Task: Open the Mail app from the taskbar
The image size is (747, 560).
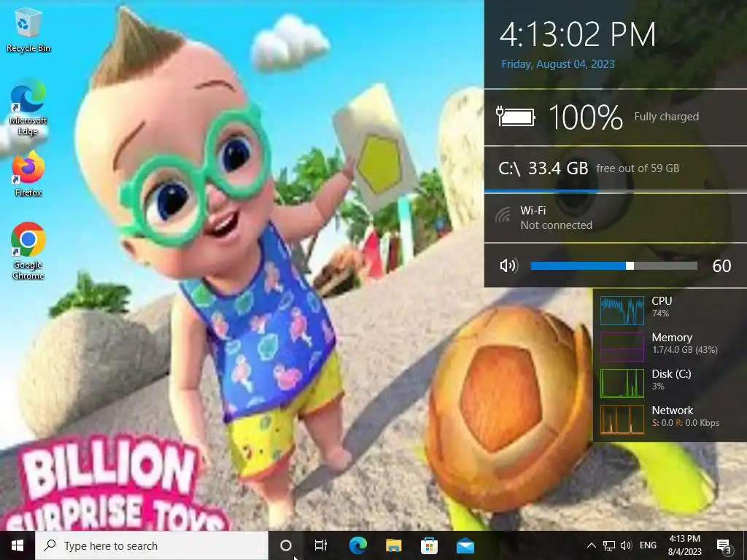Action: (x=465, y=545)
